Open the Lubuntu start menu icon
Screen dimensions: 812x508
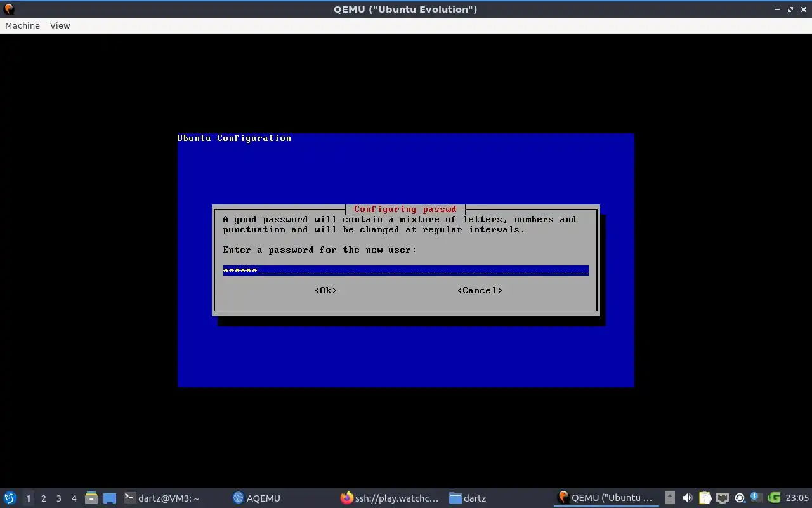(10, 498)
